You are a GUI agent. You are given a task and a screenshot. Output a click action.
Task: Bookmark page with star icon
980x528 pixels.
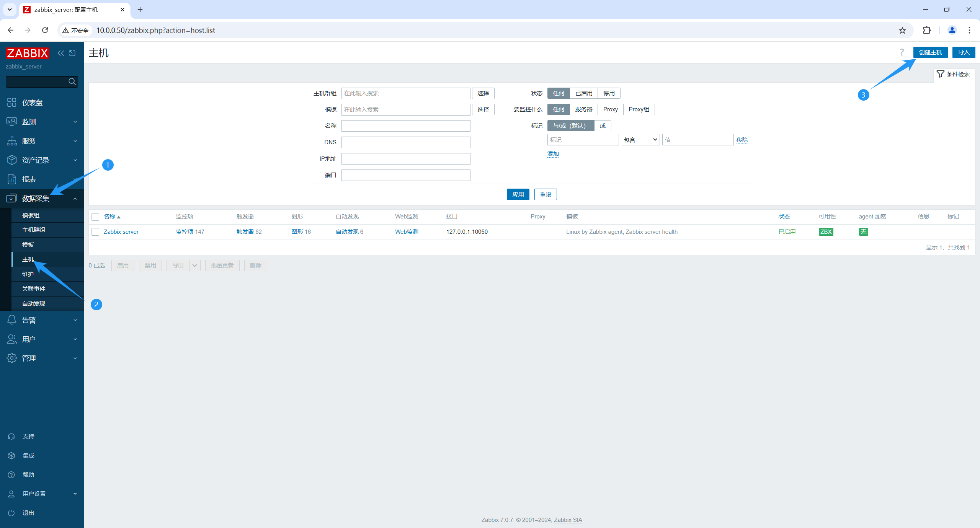[x=902, y=30]
